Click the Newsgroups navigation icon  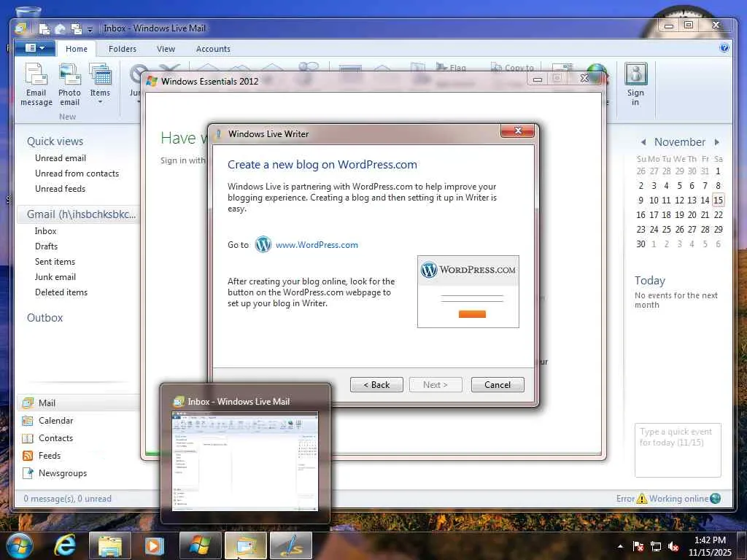pos(28,473)
